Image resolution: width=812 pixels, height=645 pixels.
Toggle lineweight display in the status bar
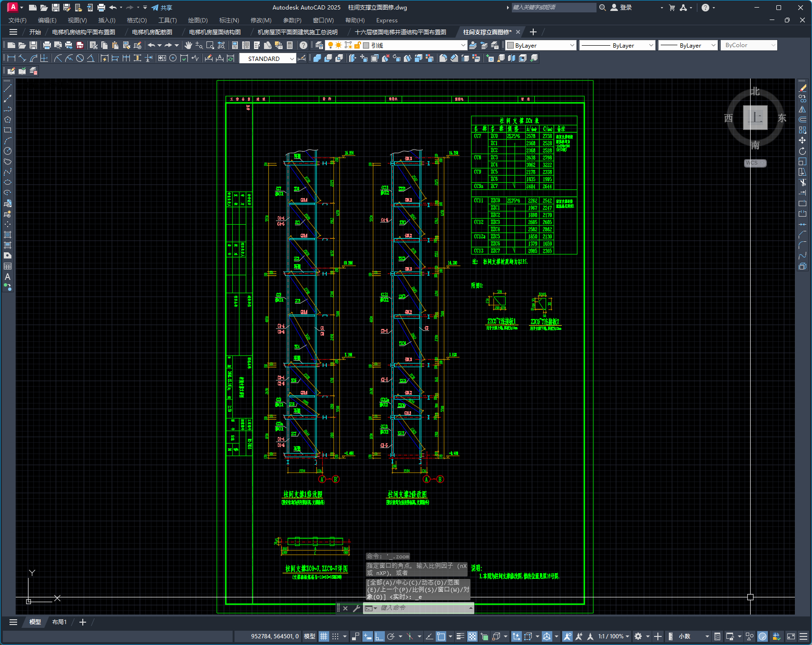pyautogui.click(x=460, y=636)
